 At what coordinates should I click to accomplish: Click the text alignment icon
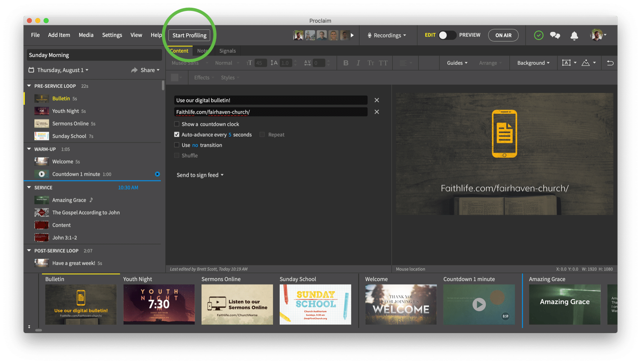point(403,63)
